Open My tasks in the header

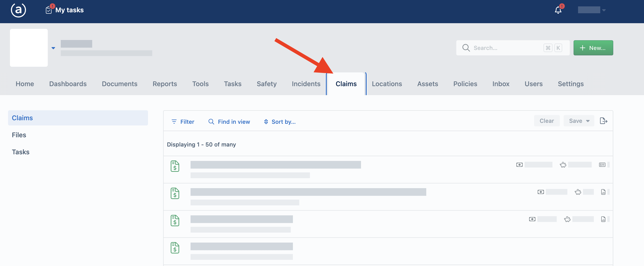click(65, 10)
